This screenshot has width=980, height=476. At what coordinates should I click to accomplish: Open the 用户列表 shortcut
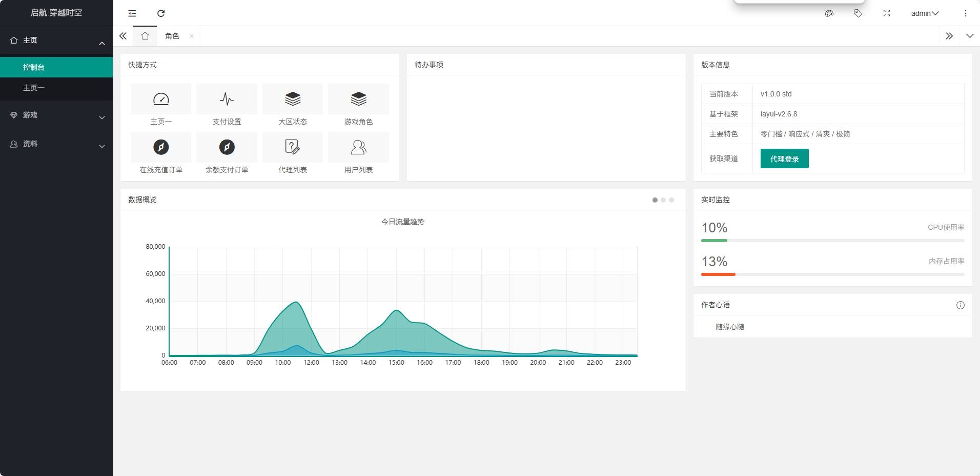coord(358,153)
